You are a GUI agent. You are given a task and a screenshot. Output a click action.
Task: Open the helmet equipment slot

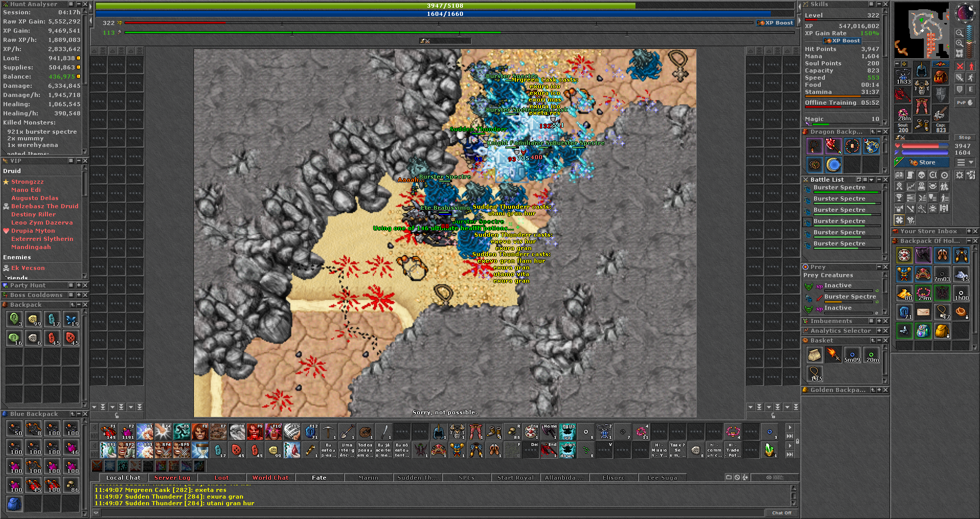(922, 70)
